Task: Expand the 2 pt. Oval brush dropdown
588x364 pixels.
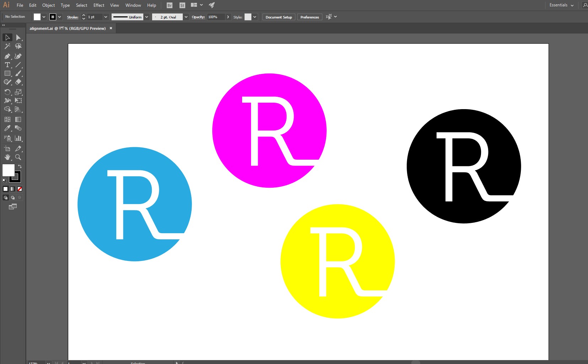Action: [186, 17]
